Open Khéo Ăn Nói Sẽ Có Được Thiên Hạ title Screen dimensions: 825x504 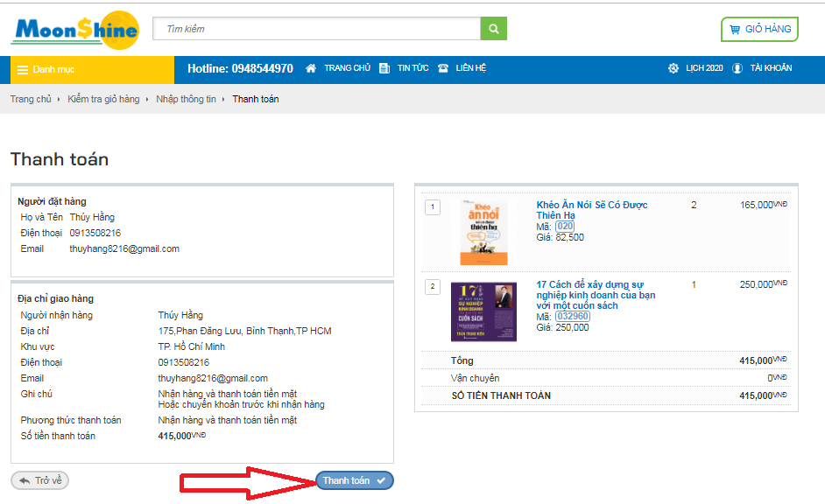pyautogui.click(x=592, y=210)
